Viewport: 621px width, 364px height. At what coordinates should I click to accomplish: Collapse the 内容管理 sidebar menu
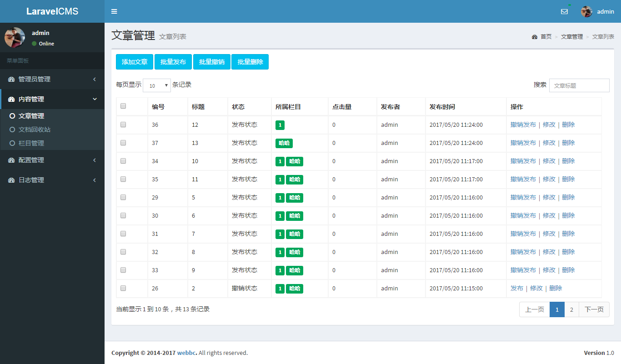point(52,99)
